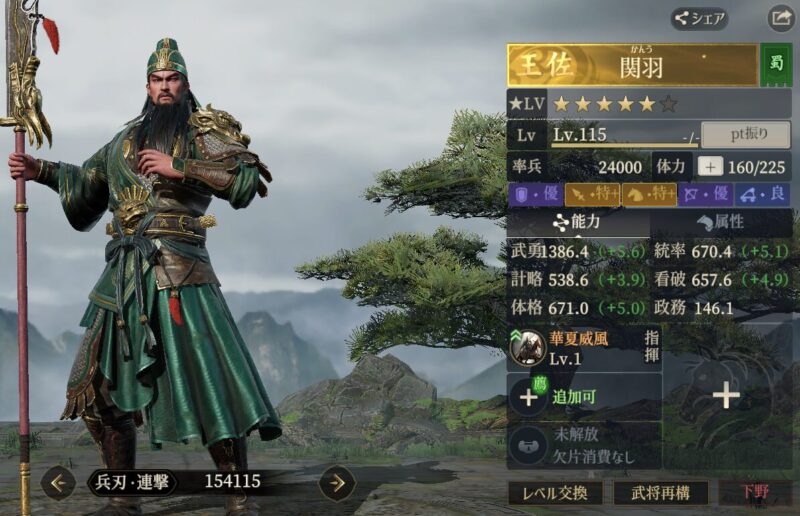Open the empty plus slot on the right
Viewport: 800px width, 516px height.
coord(726,395)
